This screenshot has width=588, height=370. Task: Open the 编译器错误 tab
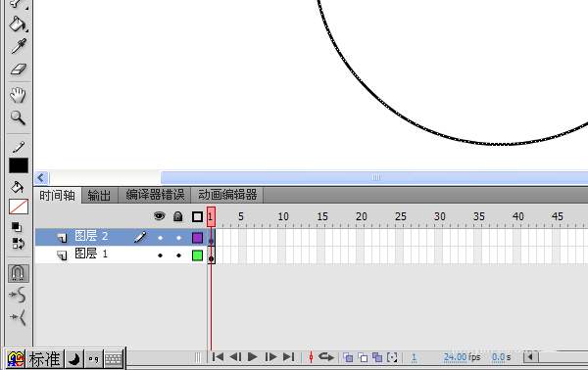pyautogui.click(x=155, y=195)
